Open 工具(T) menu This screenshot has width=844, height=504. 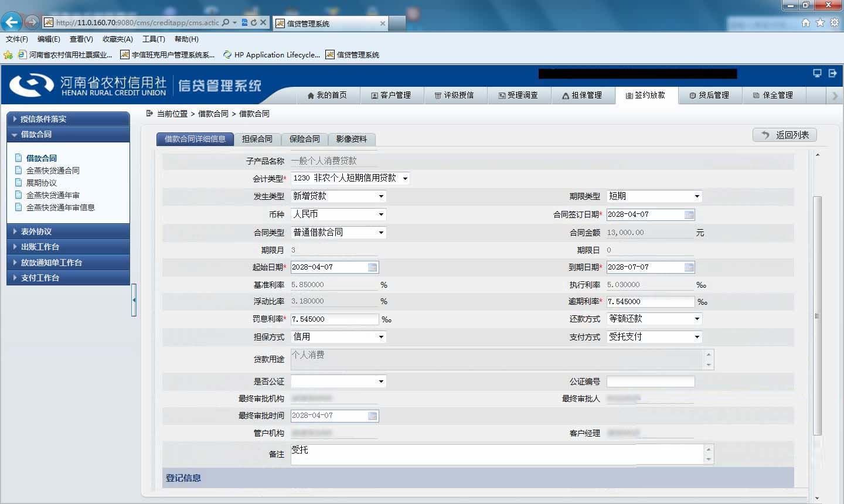[x=154, y=39]
